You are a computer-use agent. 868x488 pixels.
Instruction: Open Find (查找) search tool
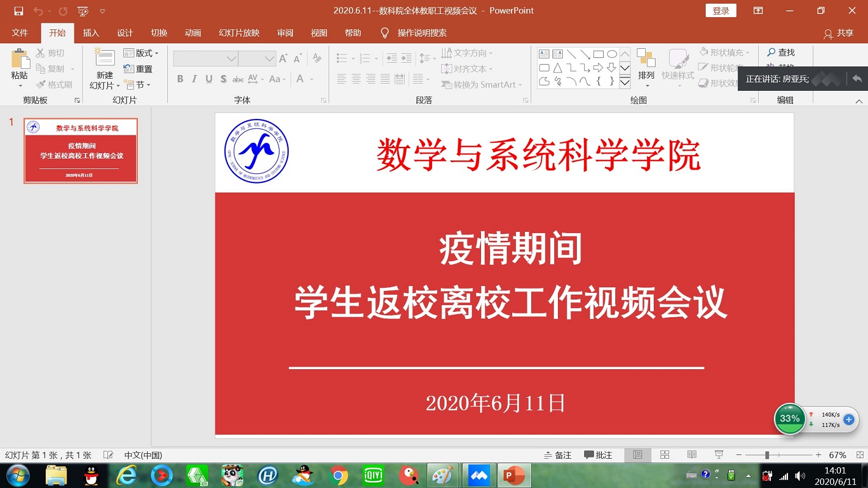pyautogui.click(x=781, y=53)
